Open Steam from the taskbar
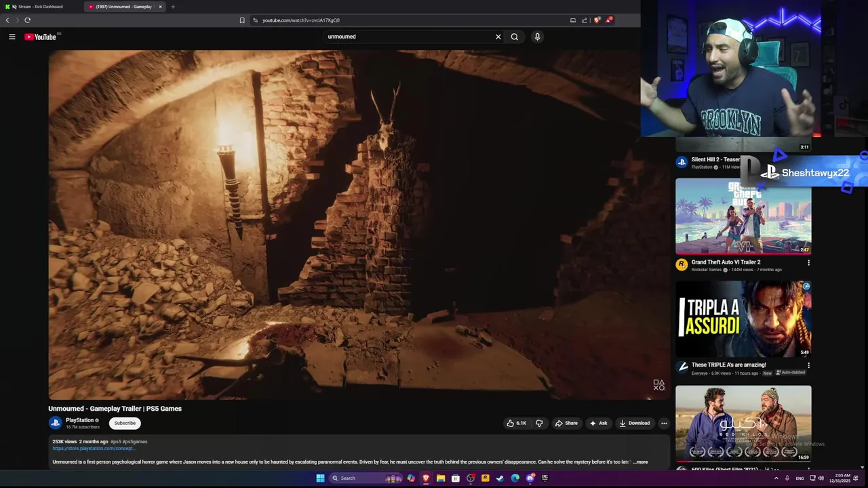The image size is (868, 488). point(500,478)
